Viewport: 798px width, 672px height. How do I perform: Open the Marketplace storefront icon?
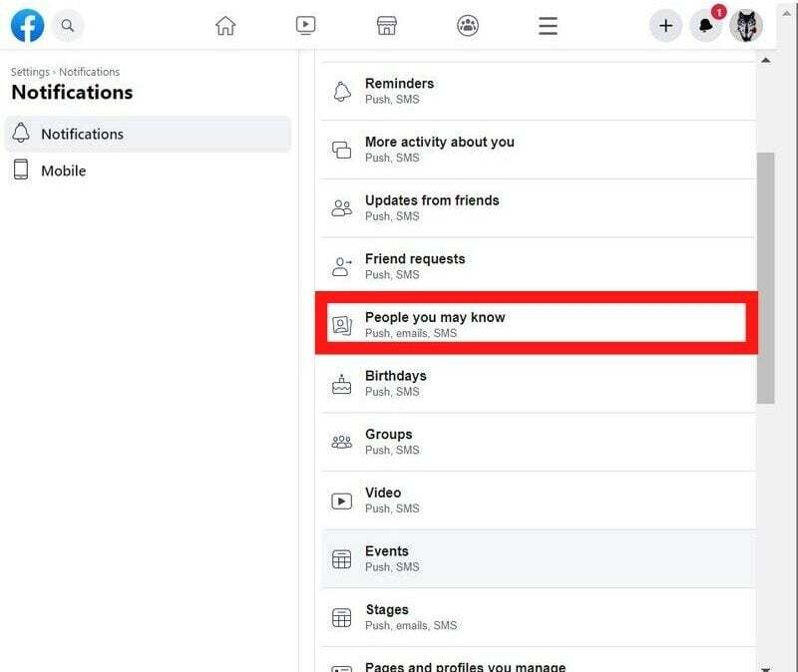click(387, 26)
